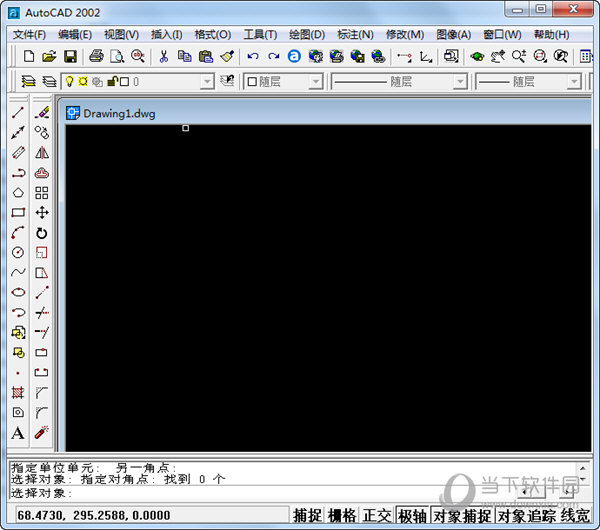Select the Explode tool

tap(42, 432)
